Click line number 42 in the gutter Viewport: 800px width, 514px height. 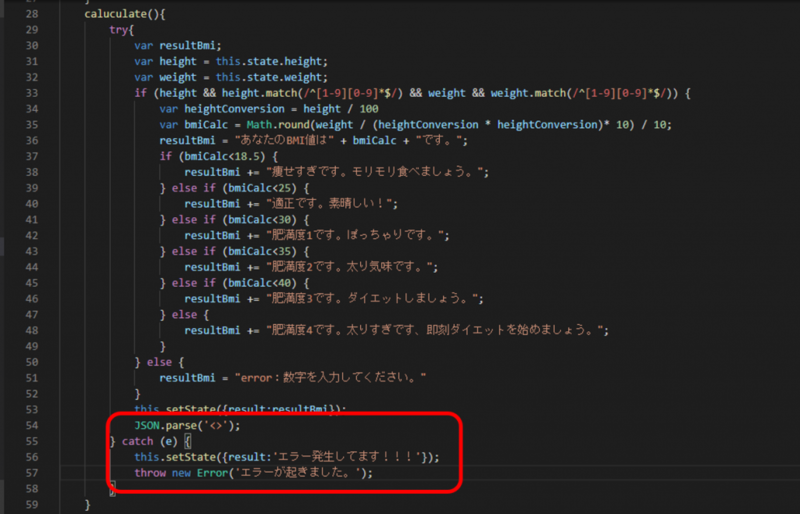[x=31, y=236]
